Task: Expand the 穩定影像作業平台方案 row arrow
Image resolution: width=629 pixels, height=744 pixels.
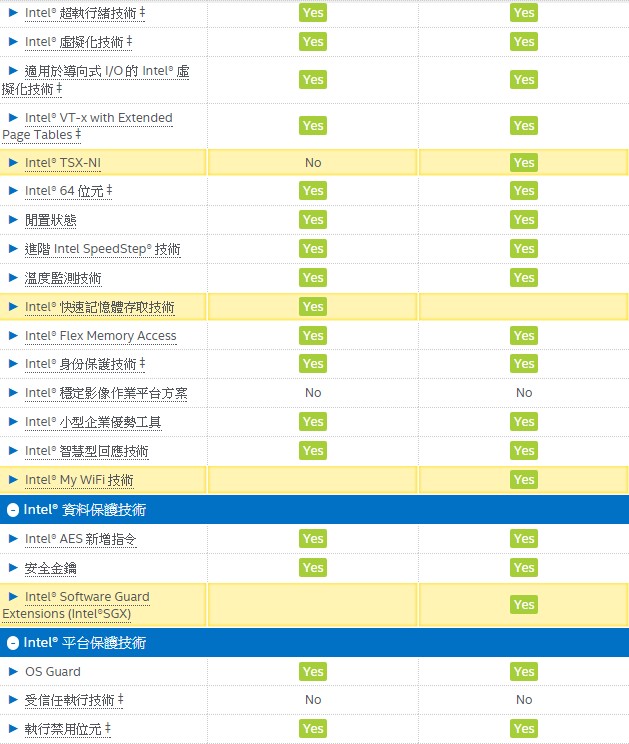Action: click(x=13, y=393)
